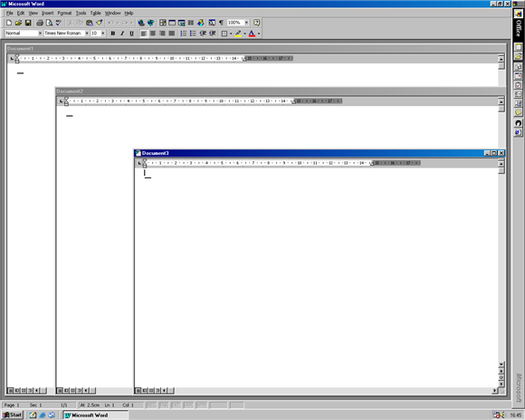Image resolution: width=525 pixels, height=420 pixels.
Task: Click the Bullets list icon
Action: 193,33
